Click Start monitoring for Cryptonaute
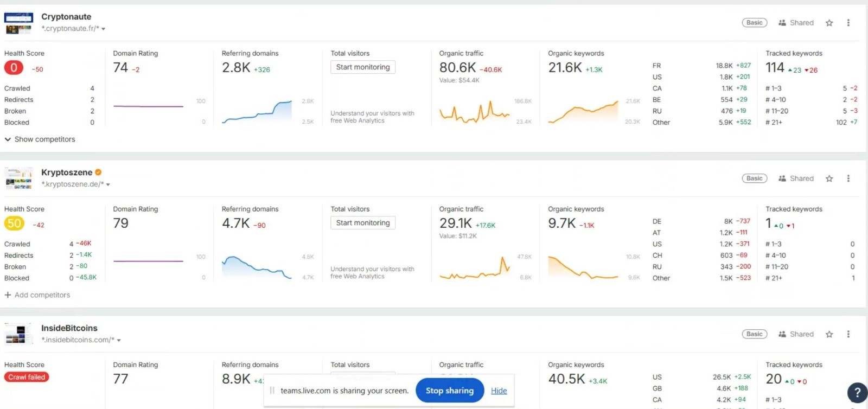868x409 pixels. click(x=363, y=67)
